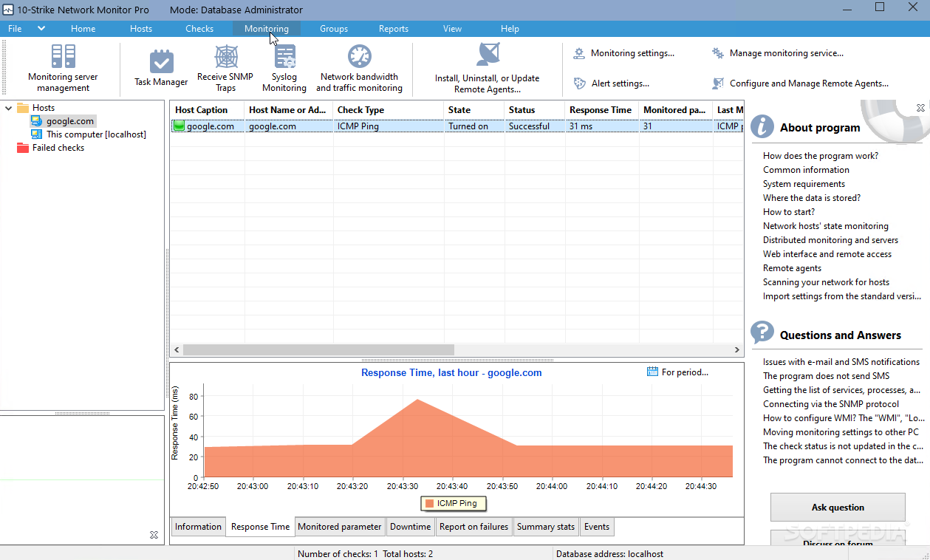Open Monitoring settings
This screenshot has width=930, height=560.
point(624,53)
